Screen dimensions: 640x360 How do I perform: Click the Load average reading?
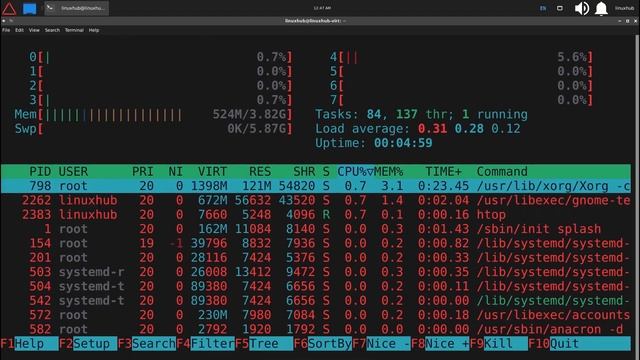(x=418, y=129)
